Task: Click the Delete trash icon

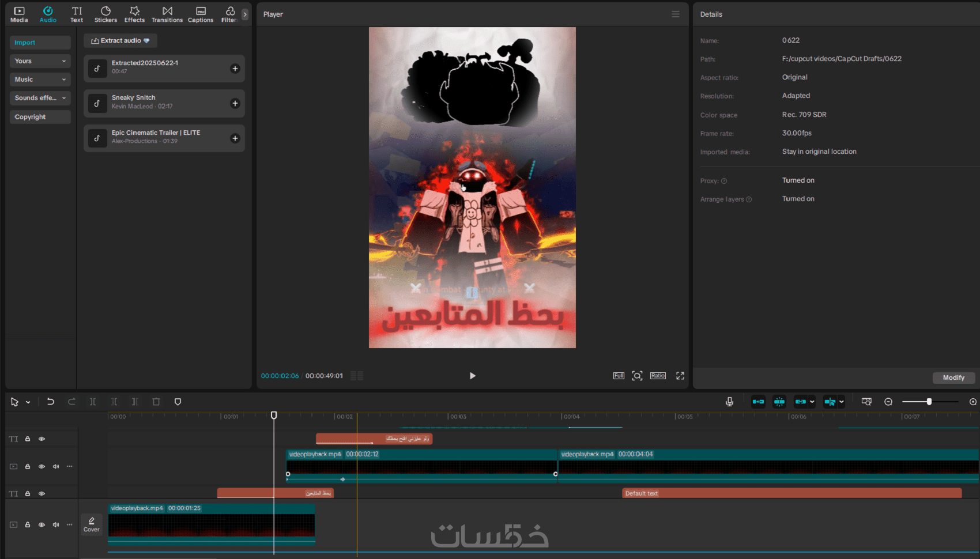Action: click(x=156, y=402)
